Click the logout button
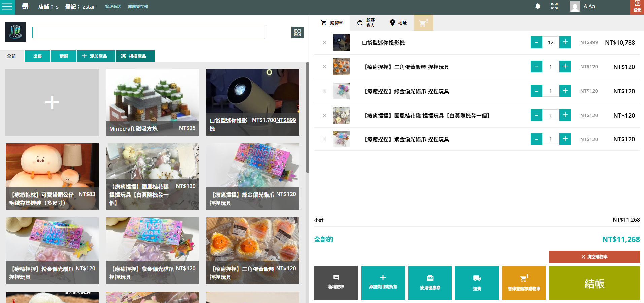644x303 pixels. [x=637, y=6]
